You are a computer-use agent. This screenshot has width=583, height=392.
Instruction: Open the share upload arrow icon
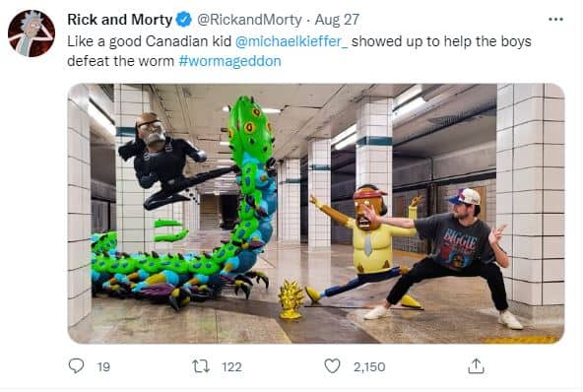tap(476, 366)
